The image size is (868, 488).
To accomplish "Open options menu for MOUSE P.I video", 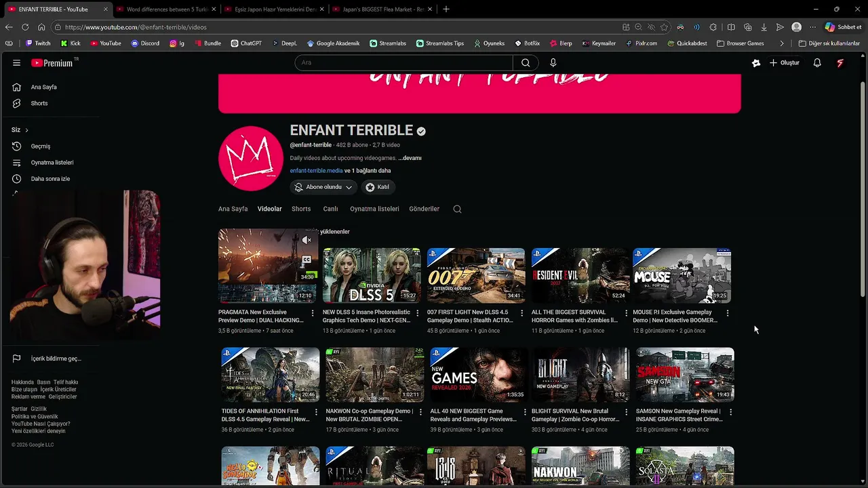I will tap(728, 313).
